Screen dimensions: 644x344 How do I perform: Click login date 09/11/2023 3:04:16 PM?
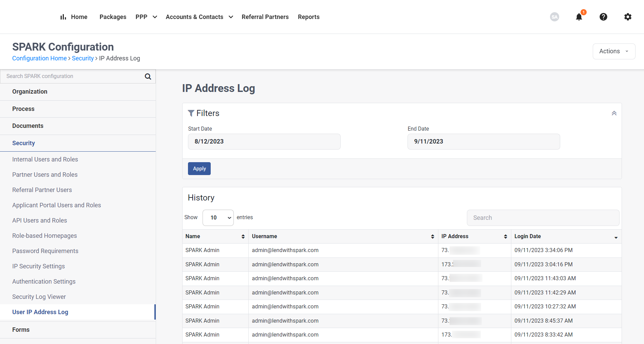pyautogui.click(x=544, y=265)
